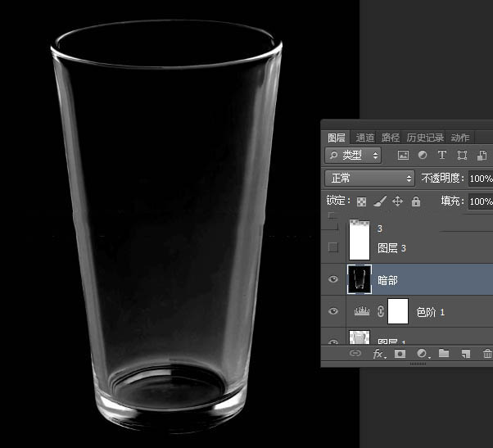Click the 填充 fill label
Screen dimensions: 493x448
pos(452,201)
